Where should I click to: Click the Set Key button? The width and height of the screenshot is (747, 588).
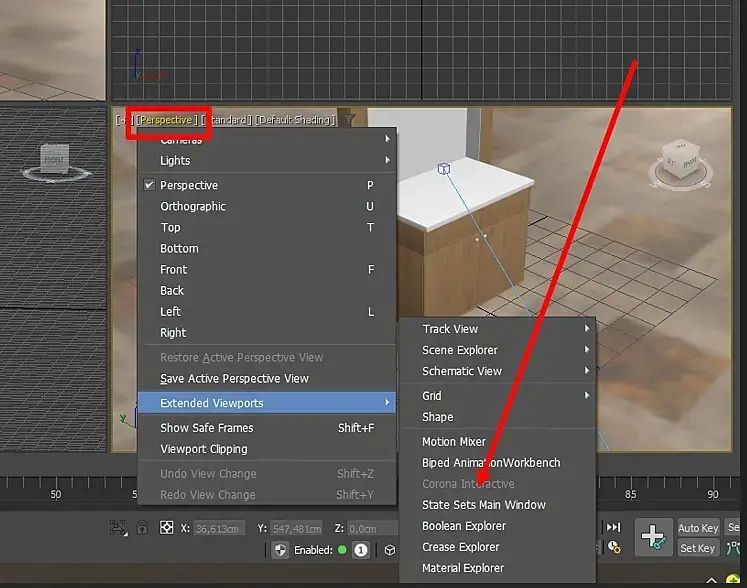pyautogui.click(x=698, y=548)
